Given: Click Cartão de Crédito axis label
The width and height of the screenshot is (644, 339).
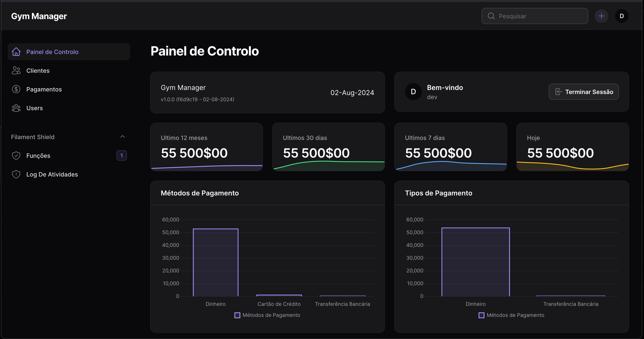Looking at the screenshot, I should (279, 304).
